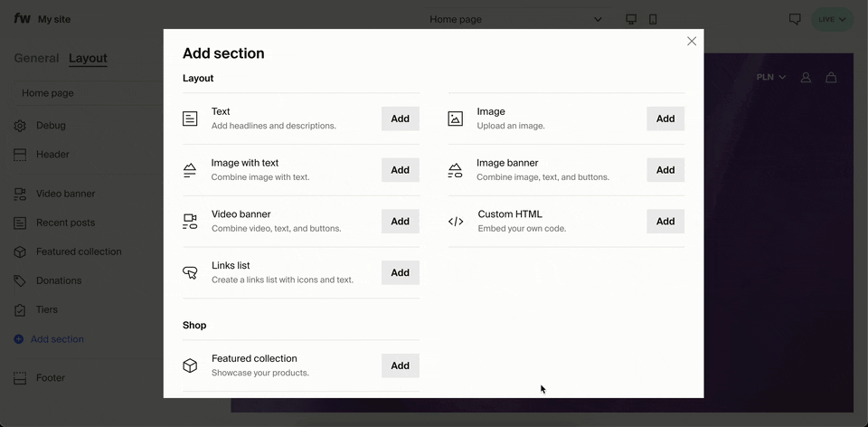This screenshot has height=427, width=868.
Task: Click the Video banner icon in dialog
Action: pos(190,222)
